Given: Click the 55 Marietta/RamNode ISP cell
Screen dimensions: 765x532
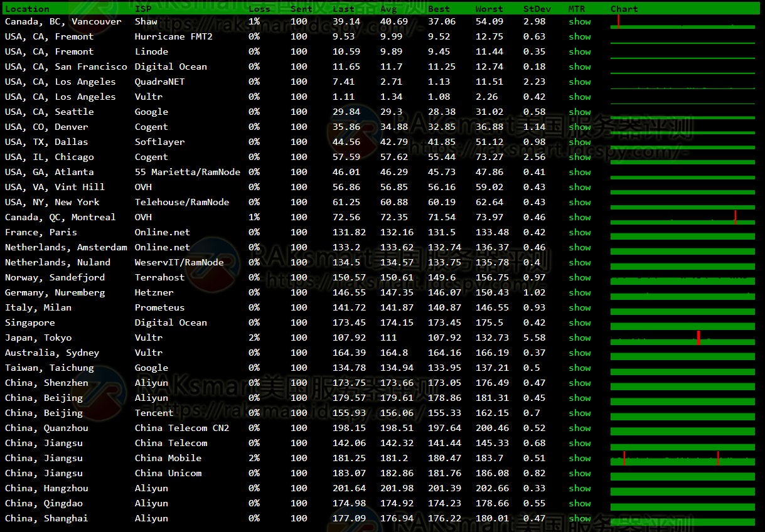Looking at the screenshot, I should tap(188, 172).
